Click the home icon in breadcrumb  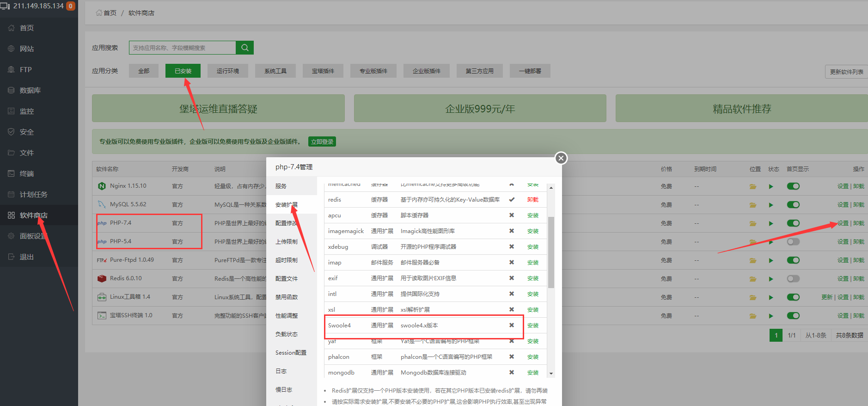[99, 13]
